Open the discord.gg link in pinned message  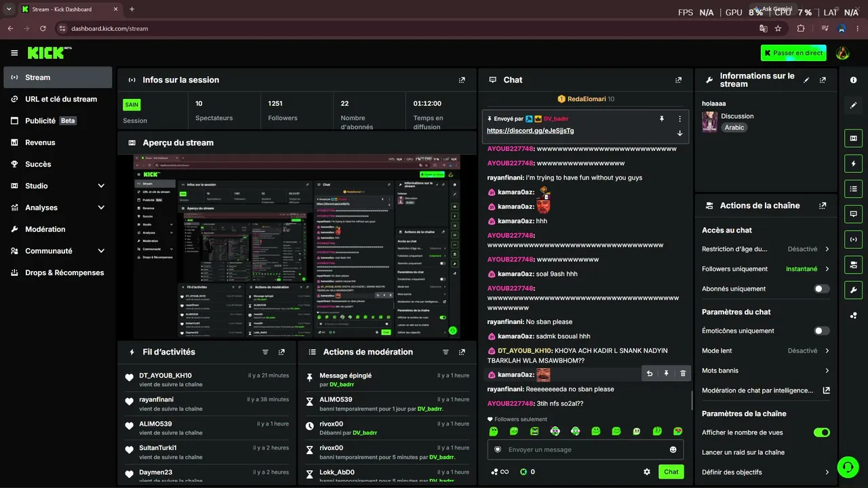tap(530, 131)
